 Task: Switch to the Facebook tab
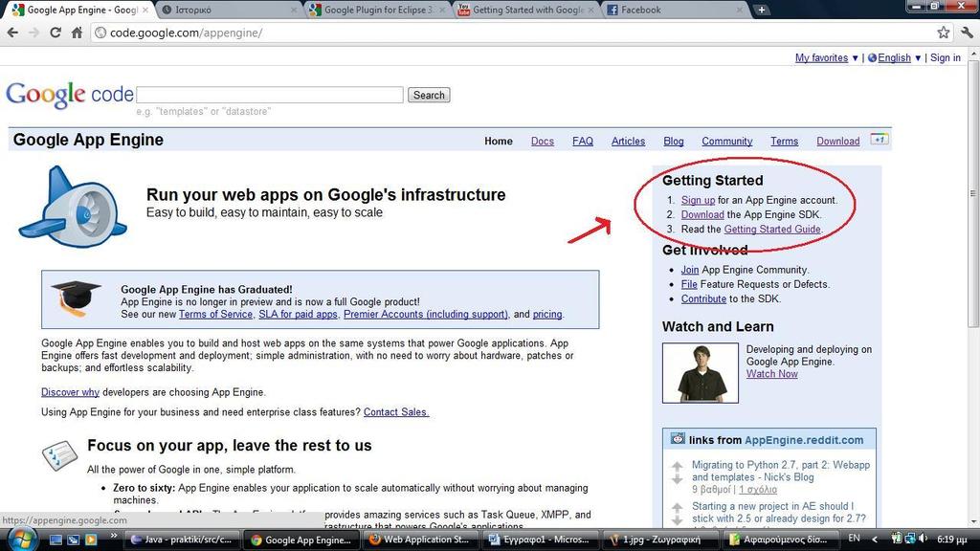(x=675, y=10)
